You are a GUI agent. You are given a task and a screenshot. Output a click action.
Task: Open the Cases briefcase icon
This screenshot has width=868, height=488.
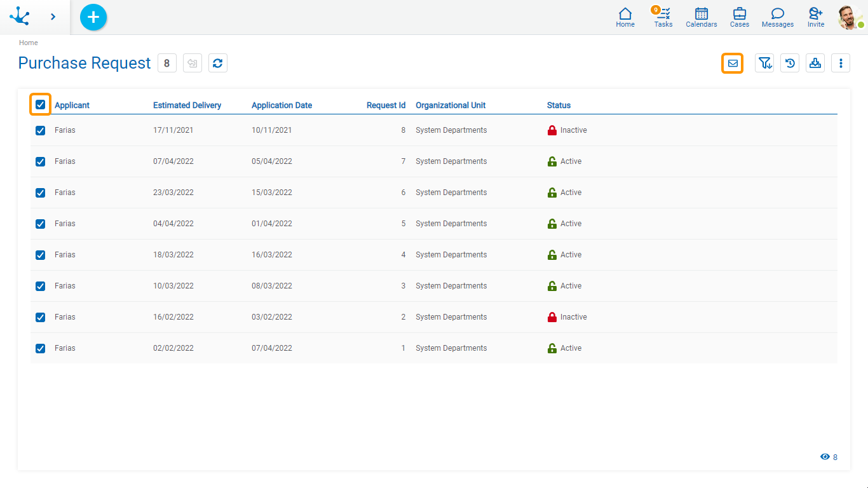point(740,17)
